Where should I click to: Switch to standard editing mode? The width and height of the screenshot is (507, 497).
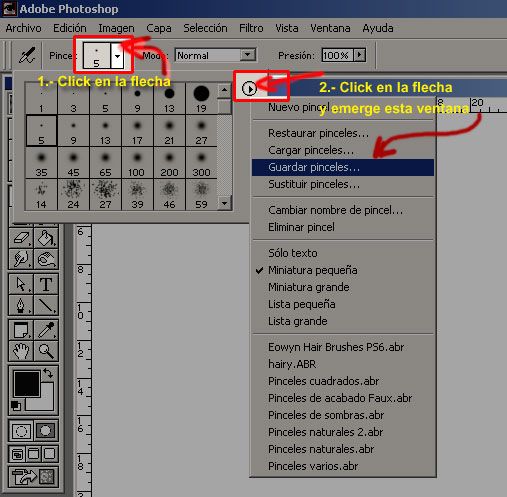pyautogui.click(x=21, y=431)
